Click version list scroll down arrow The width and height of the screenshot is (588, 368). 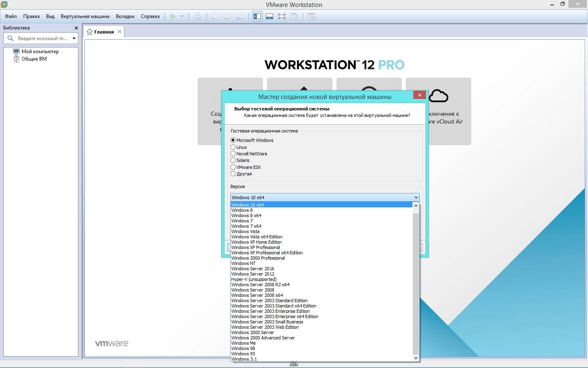click(416, 358)
